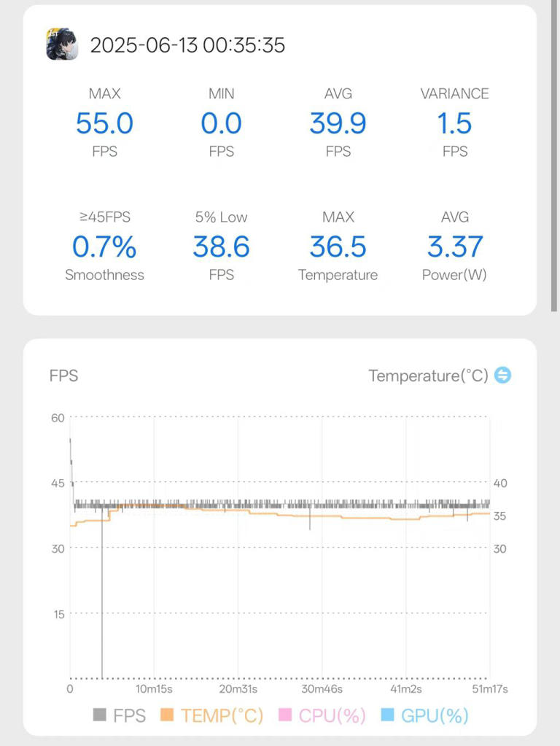Viewport: 560px width, 746px height.
Task: Toggle the TEMP(°C) legend series
Action: click(x=211, y=715)
